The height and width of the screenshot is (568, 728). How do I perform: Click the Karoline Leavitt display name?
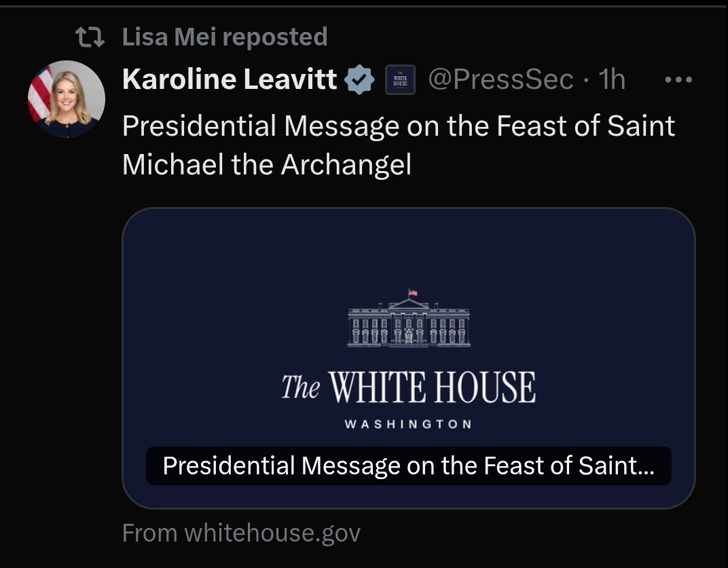coord(229,80)
